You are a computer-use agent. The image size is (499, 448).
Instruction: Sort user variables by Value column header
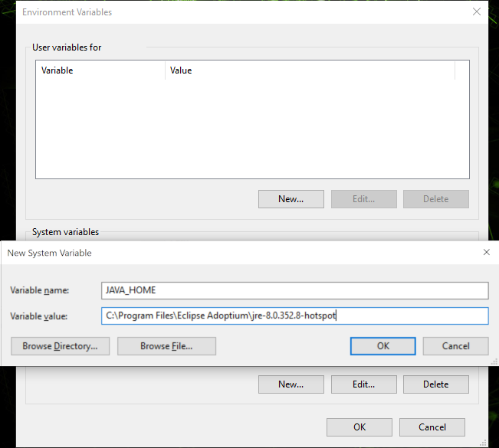pyautogui.click(x=307, y=70)
